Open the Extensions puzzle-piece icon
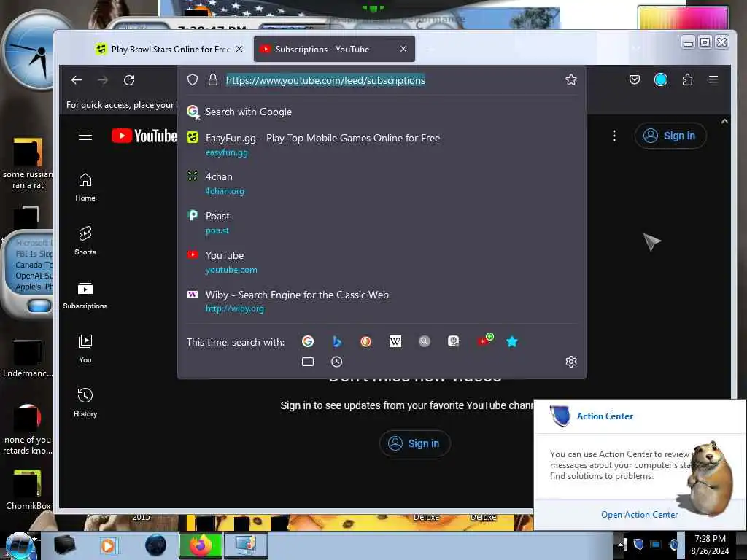The width and height of the screenshot is (747, 560). [687, 79]
